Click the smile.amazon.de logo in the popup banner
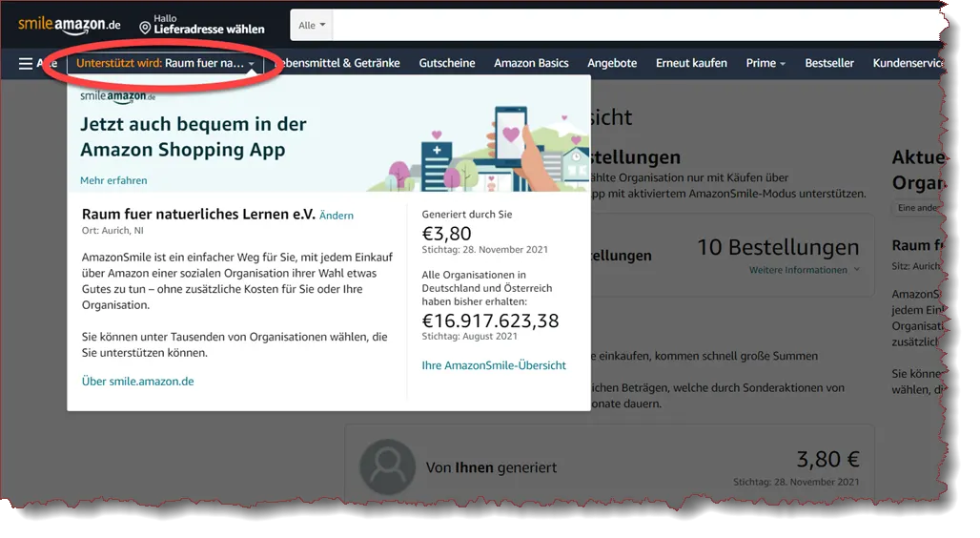 click(117, 96)
